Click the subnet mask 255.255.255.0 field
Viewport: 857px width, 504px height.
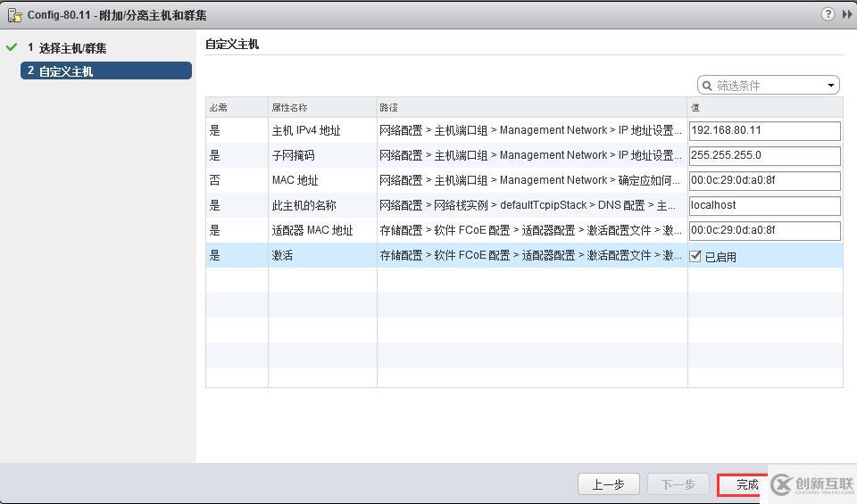click(765, 155)
